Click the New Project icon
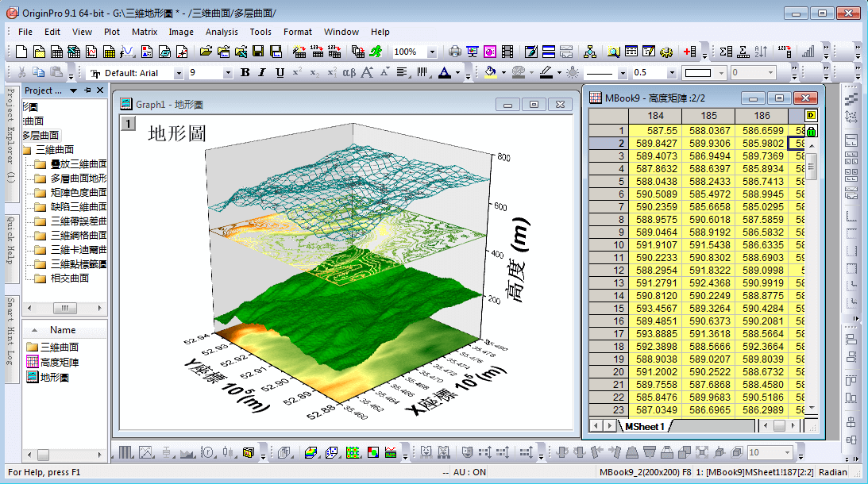Viewport: 868px width, 484px height. click(21, 52)
